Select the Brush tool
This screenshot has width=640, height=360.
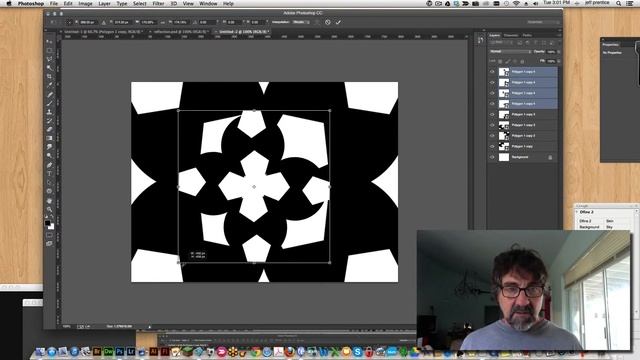49,103
